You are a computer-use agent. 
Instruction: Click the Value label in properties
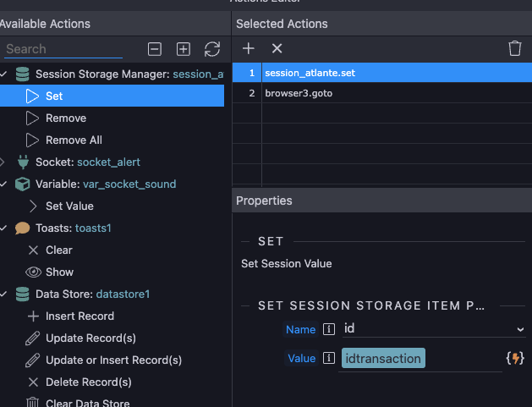click(x=301, y=358)
